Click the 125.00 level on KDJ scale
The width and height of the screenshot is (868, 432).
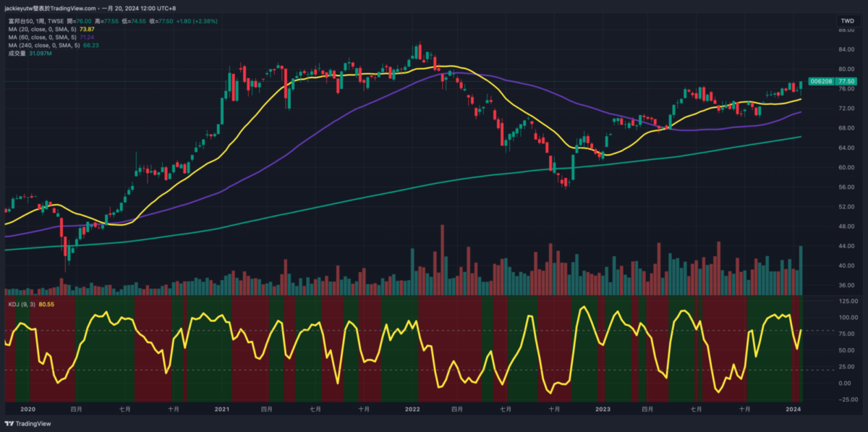coord(846,300)
